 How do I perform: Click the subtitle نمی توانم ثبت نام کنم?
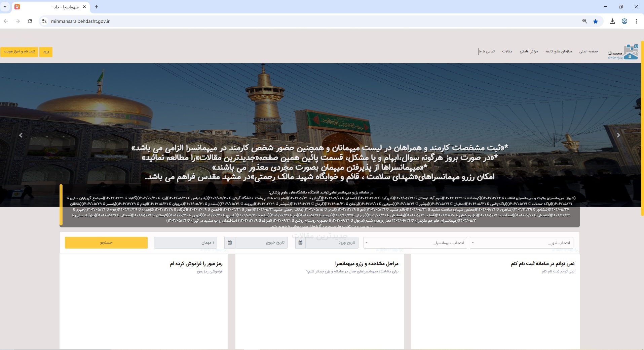click(558, 271)
